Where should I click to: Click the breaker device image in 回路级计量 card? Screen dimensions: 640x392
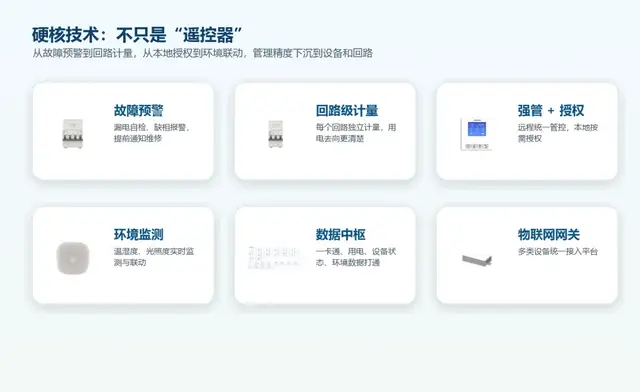coord(276,134)
